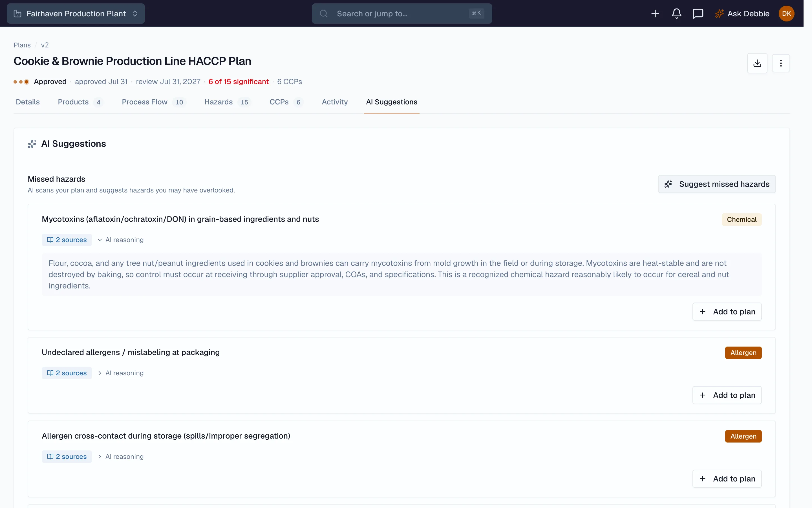Go to Plans breadcrumb
Viewport: 812px width, 508px height.
point(22,45)
